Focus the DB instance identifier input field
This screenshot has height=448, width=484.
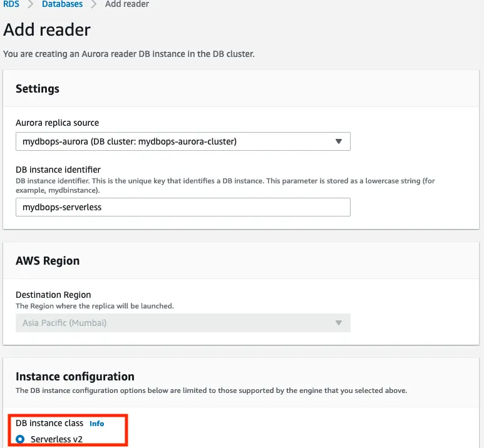coord(183,207)
